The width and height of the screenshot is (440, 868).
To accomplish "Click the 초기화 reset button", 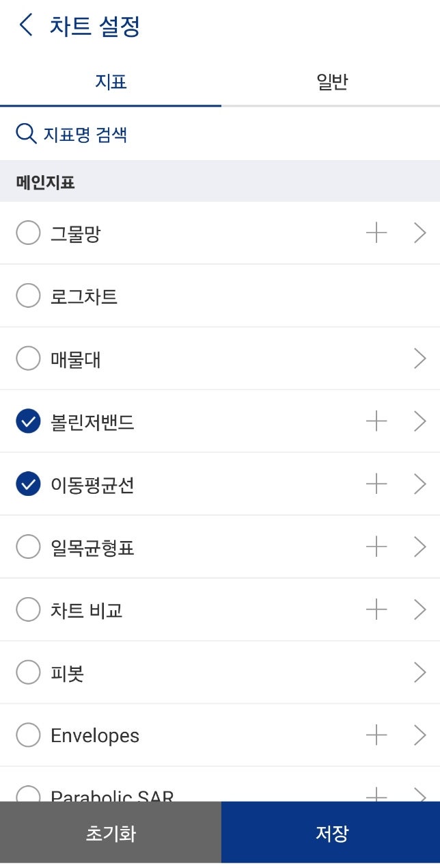I will [x=110, y=832].
